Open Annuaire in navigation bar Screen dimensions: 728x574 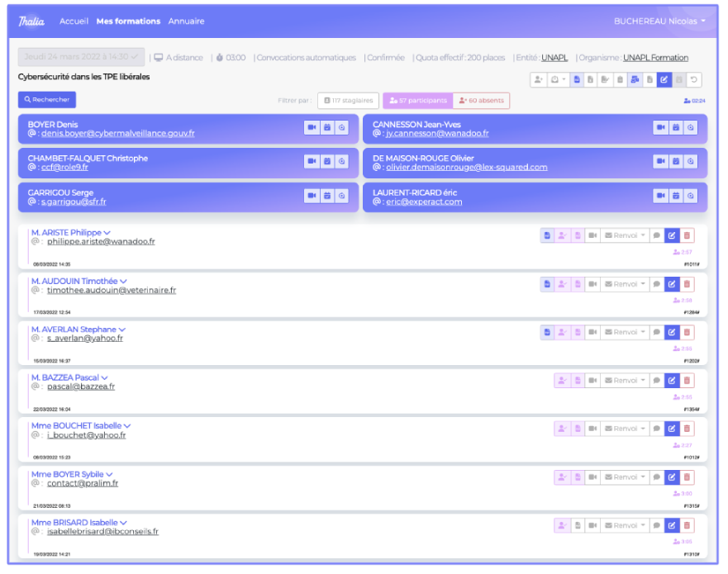186,21
